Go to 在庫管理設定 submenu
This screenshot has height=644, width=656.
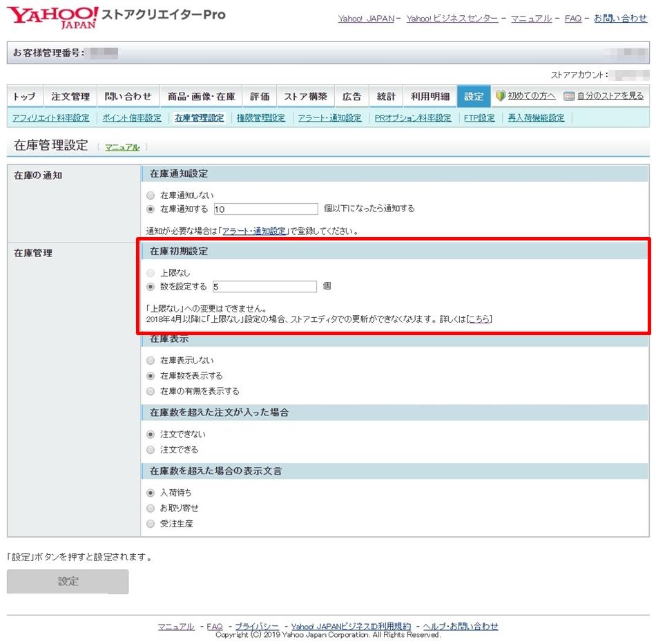click(199, 118)
